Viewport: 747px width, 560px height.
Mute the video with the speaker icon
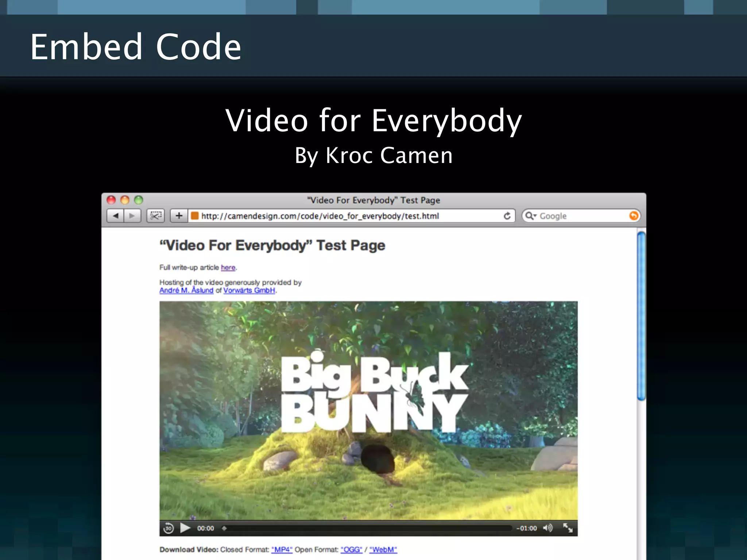[548, 528]
